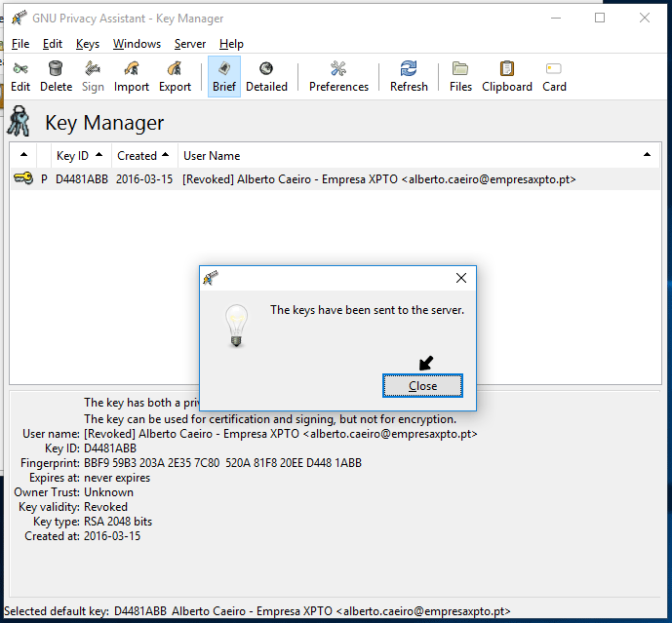Close the Key Manager window

645,18
